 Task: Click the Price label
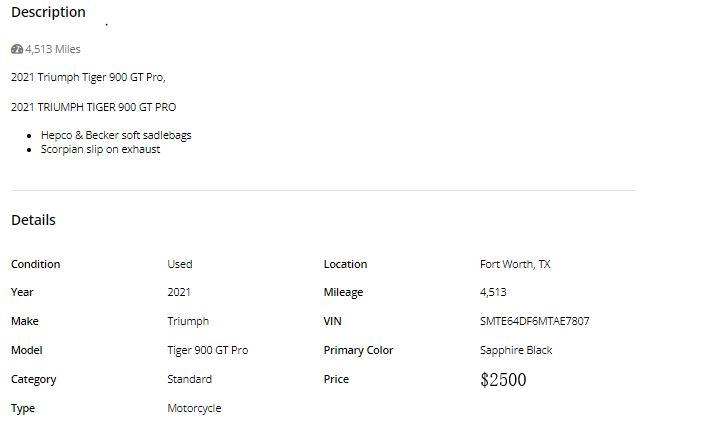pyautogui.click(x=336, y=379)
